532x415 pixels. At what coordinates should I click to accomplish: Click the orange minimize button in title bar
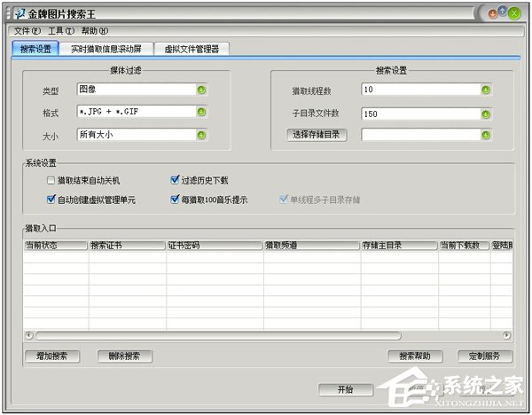(492, 14)
